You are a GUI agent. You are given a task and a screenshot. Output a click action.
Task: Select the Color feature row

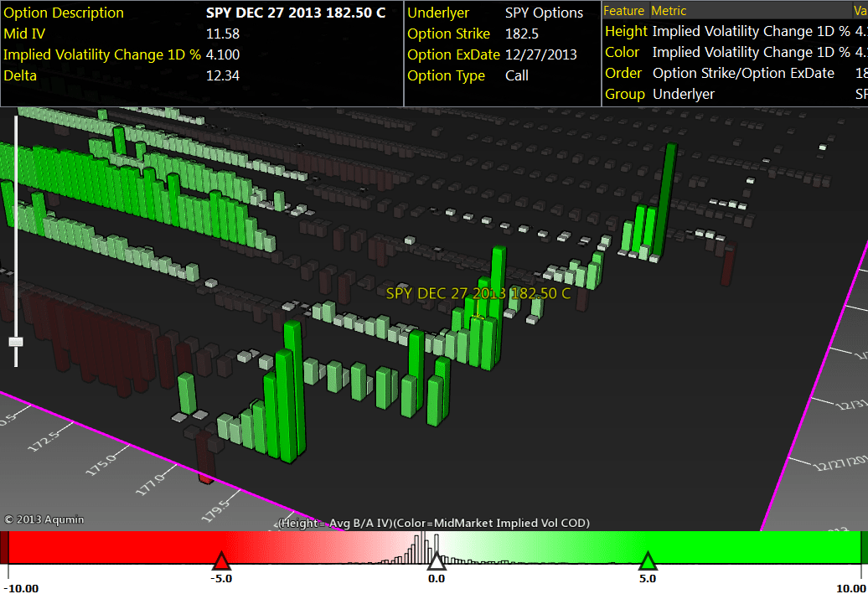tap(623, 53)
